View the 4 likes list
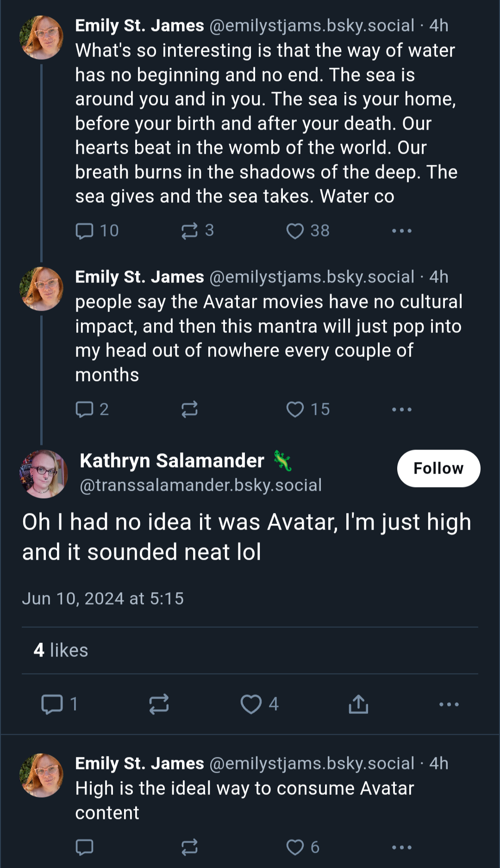This screenshot has width=500, height=868. pyautogui.click(x=61, y=650)
